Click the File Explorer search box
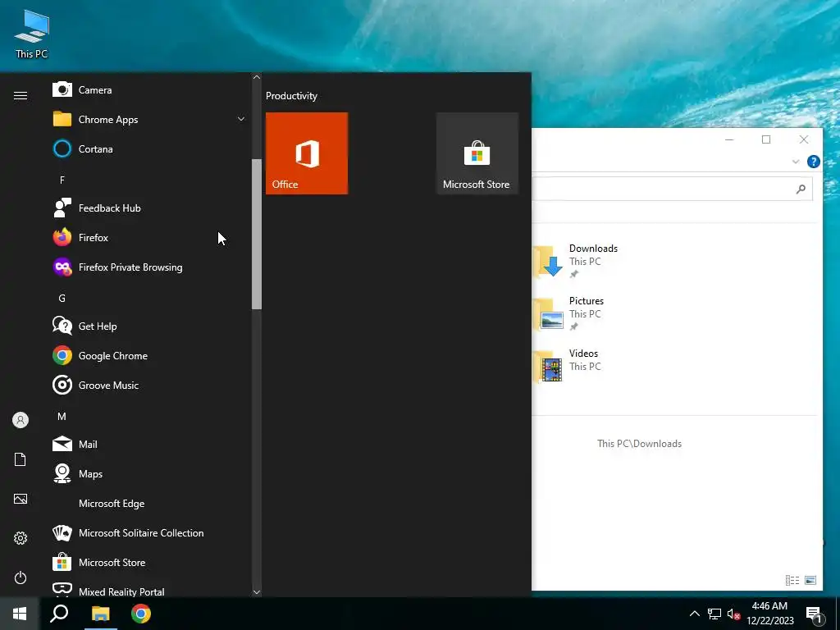 (673, 189)
